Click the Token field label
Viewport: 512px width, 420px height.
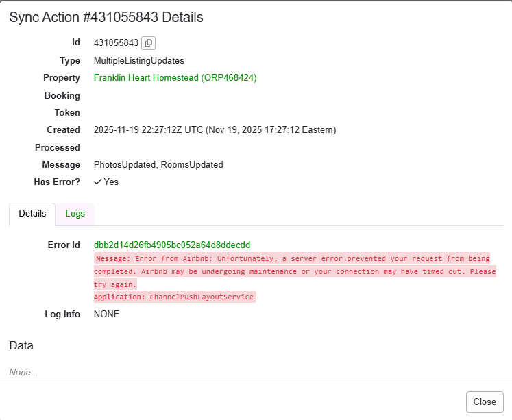point(67,112)
